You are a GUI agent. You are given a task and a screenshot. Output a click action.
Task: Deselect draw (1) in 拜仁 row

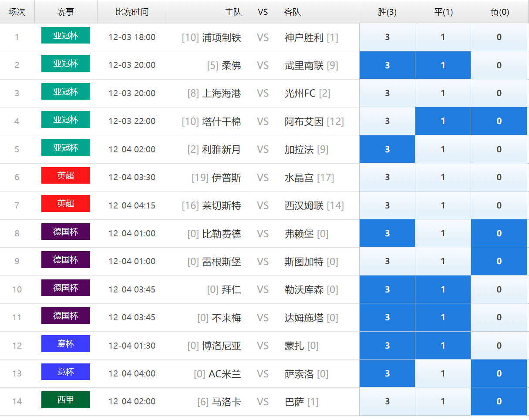coord(443,289)
